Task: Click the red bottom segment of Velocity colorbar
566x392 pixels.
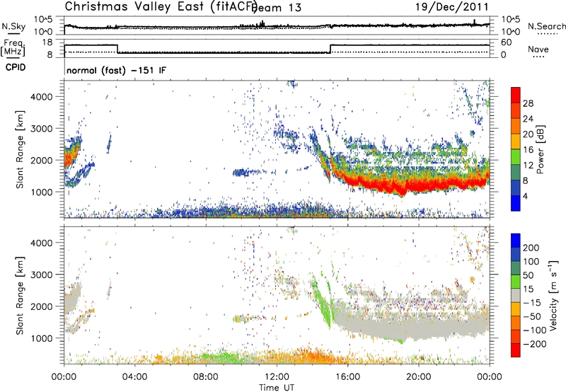Action: [516, 350]
